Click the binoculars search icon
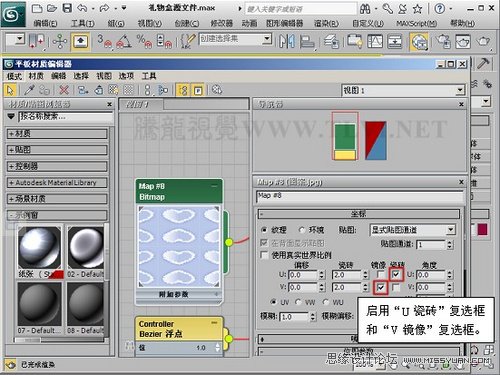Image resolution: width=500 pixels, height=375 pixels. (x=365, y=9)
